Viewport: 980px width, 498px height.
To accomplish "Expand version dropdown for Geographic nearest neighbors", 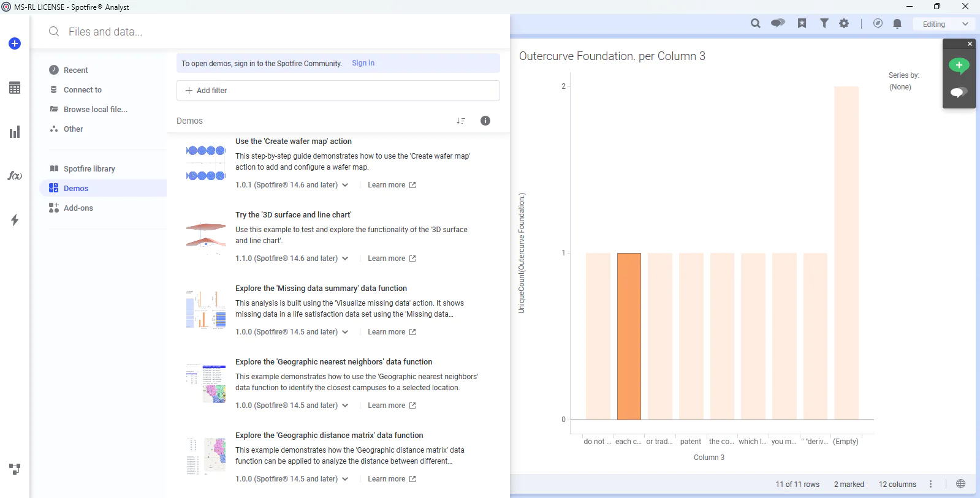I will click(x=345, y=406).
